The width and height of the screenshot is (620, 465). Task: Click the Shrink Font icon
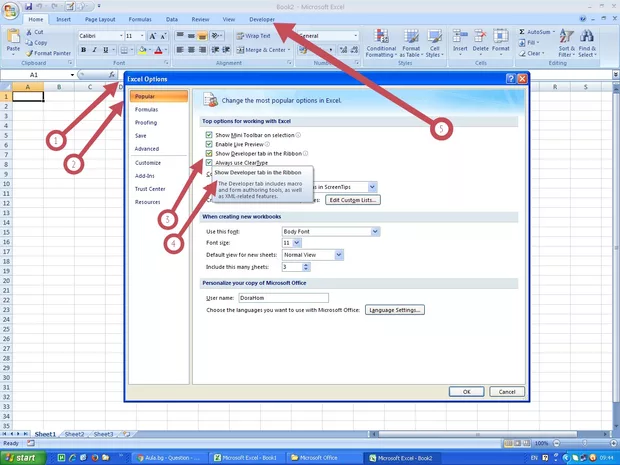click(x=163, y=36)
